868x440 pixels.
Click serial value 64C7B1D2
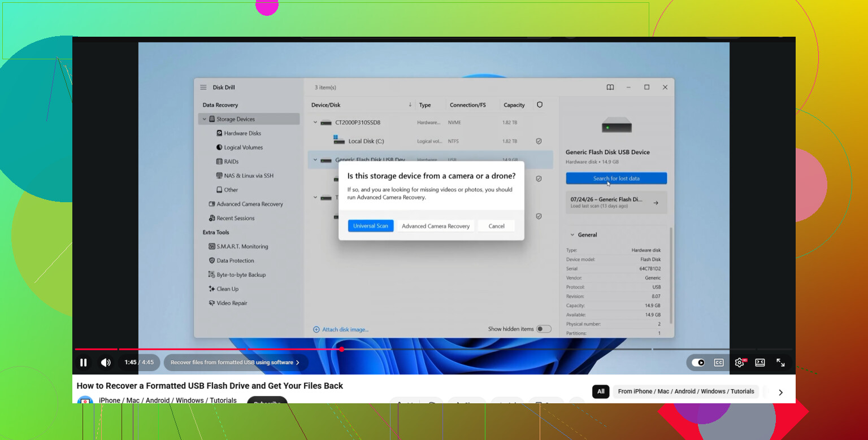point(650,269)
